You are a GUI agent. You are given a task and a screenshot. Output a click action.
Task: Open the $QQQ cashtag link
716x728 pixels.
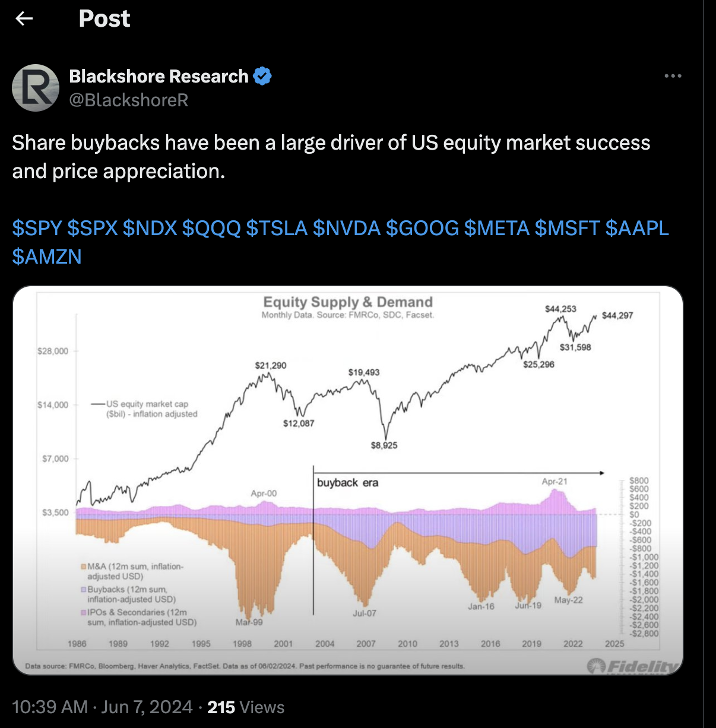[211, 228]
